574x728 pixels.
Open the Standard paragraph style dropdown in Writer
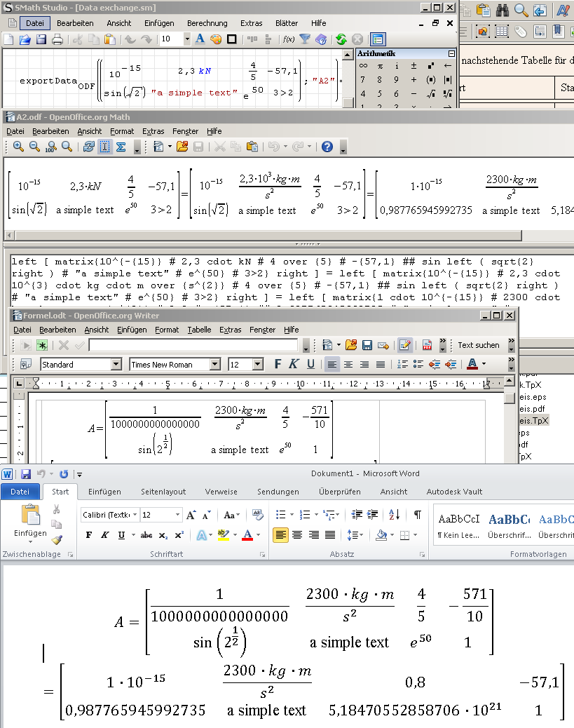click(116, 365)
